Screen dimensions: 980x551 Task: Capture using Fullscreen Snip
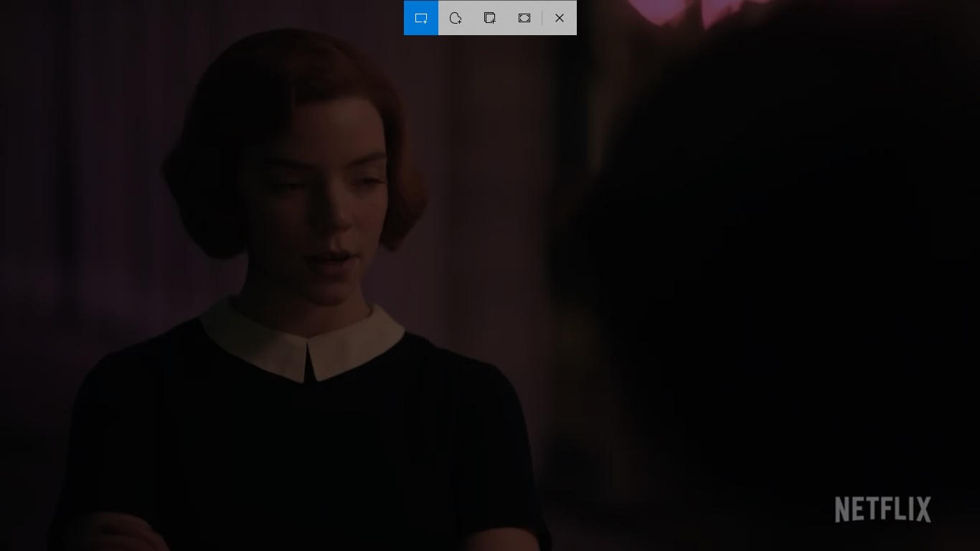[x=524, y=18]
